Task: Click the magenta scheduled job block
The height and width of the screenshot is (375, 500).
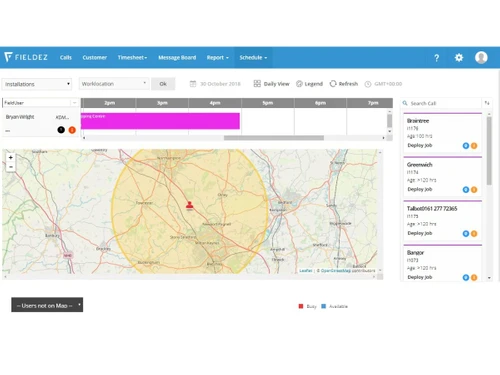Action: click(x=160, y=121)
